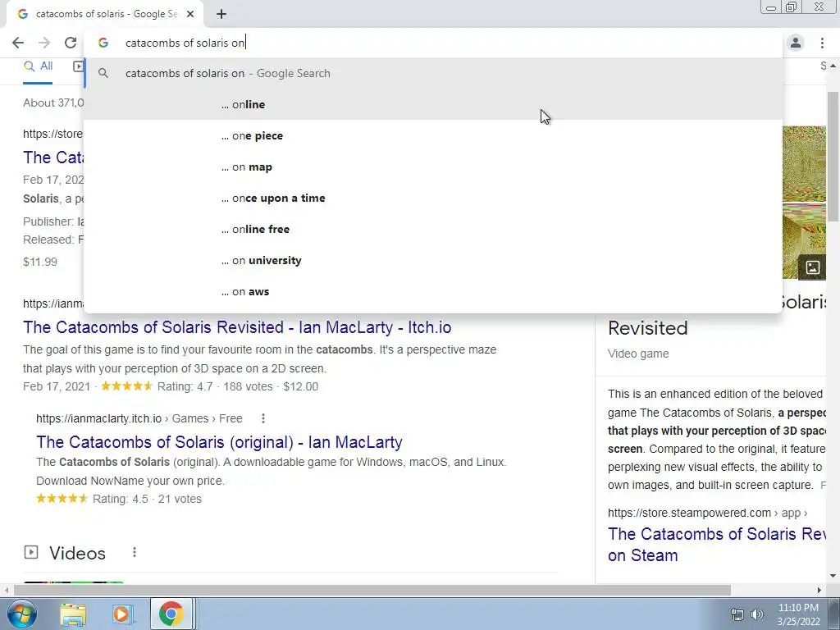Open the three-dot options for itch.io Games Free result

[263, 418]
